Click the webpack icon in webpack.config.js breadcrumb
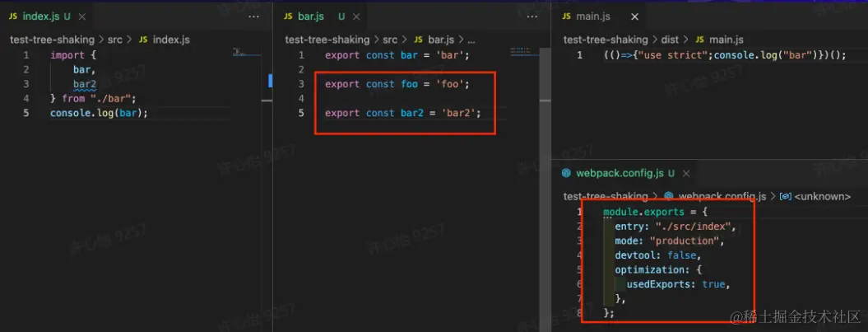This screenshot has width=868, height=332. click(669, 196)
